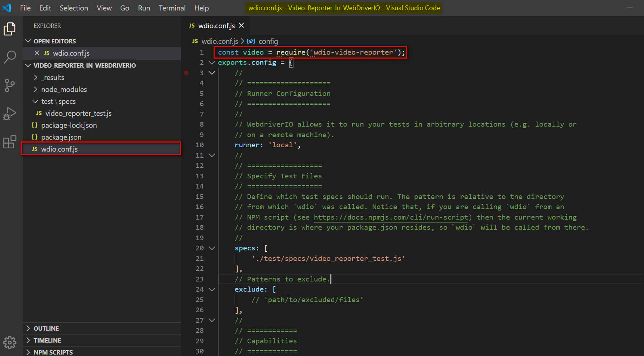
Task: Open the Run menu
Action: click(x=144, y=8)
